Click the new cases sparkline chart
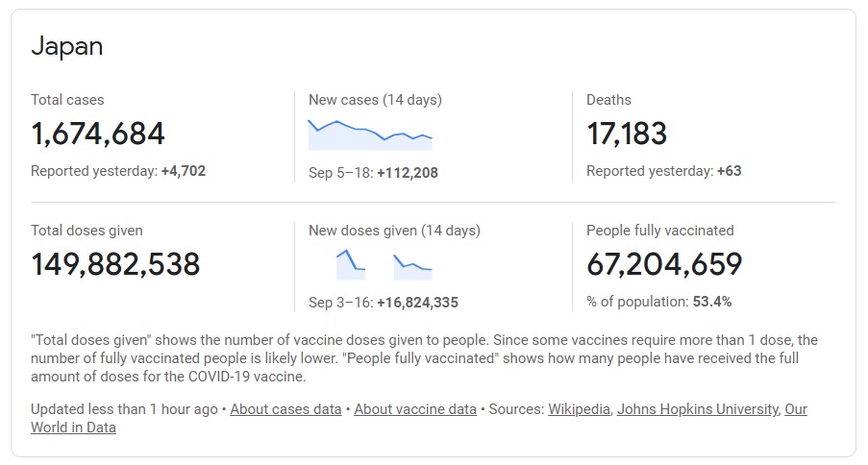Viewport: 868px width, 465px height. pos(370,135)
